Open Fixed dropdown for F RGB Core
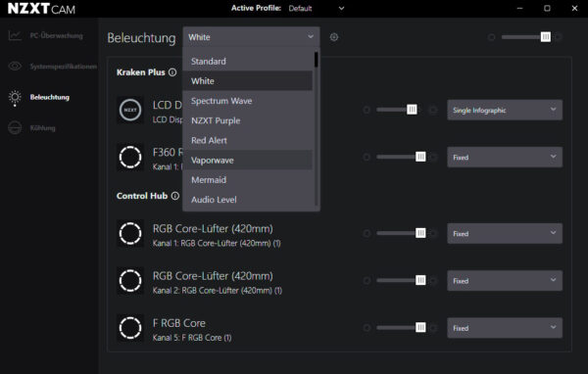 tap(505, 328)
